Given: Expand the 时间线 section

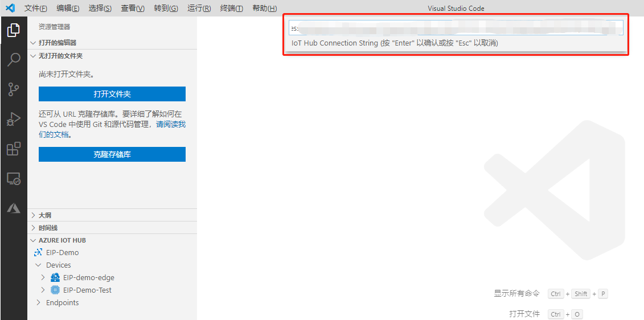Looking at the screenshot, I should [112, 228].
